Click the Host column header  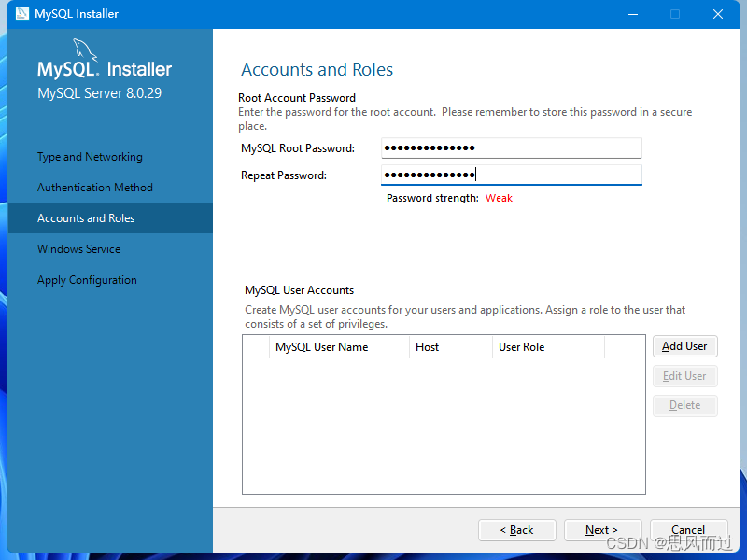[x=451, y=347]
